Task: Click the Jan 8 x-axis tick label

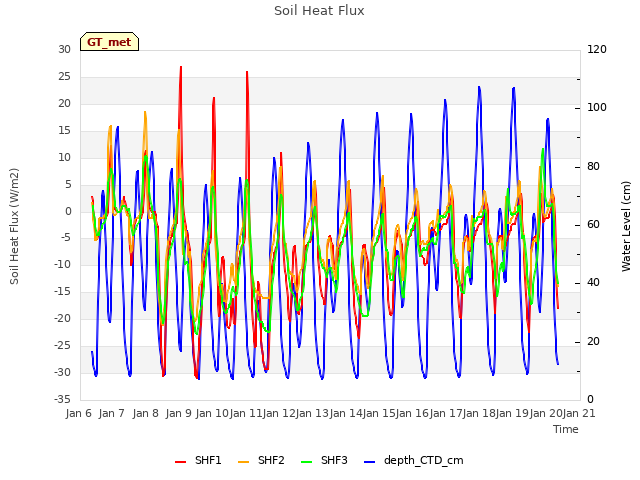Action: coord(145,413)
